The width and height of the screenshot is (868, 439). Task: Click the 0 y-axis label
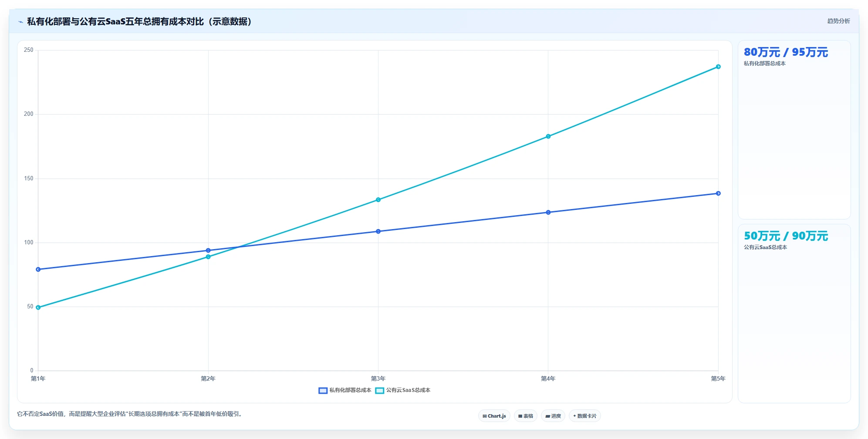(x=32, y=371)
